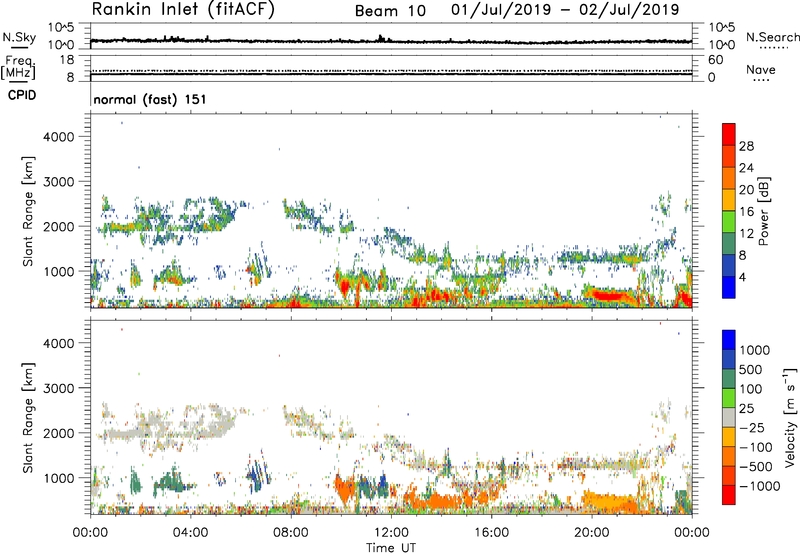Click the '20:00' time axis tick label
This screenshot has width=800, height=554.
tap(592, 533)
